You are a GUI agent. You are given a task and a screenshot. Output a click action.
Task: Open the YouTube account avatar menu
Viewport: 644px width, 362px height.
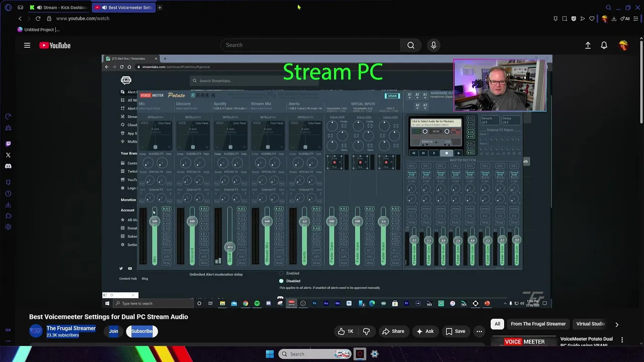click(x=623, y=45)
